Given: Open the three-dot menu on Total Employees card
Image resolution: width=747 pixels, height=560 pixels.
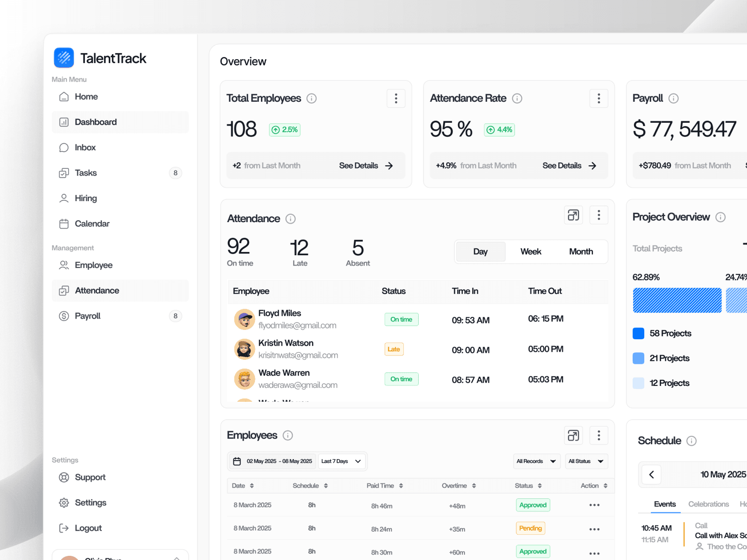Looking at the screenshot, I should (396, 98).
